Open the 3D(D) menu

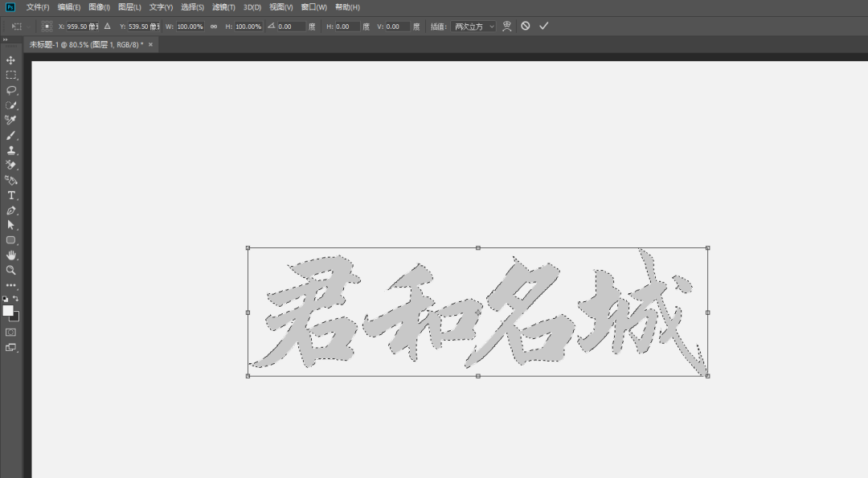(252, 7)
